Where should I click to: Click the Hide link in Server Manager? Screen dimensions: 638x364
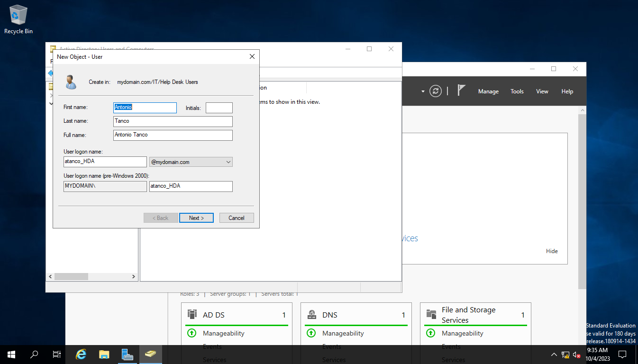pos(551,251)
